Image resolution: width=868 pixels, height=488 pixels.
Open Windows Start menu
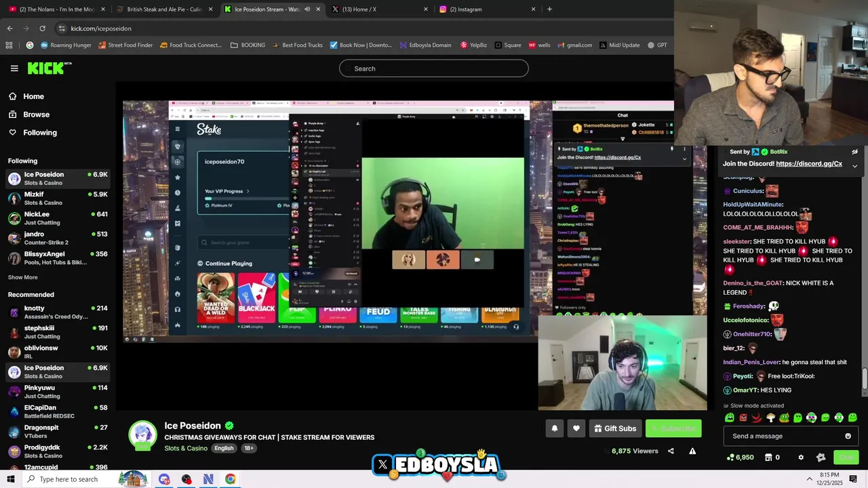point(11,479)
